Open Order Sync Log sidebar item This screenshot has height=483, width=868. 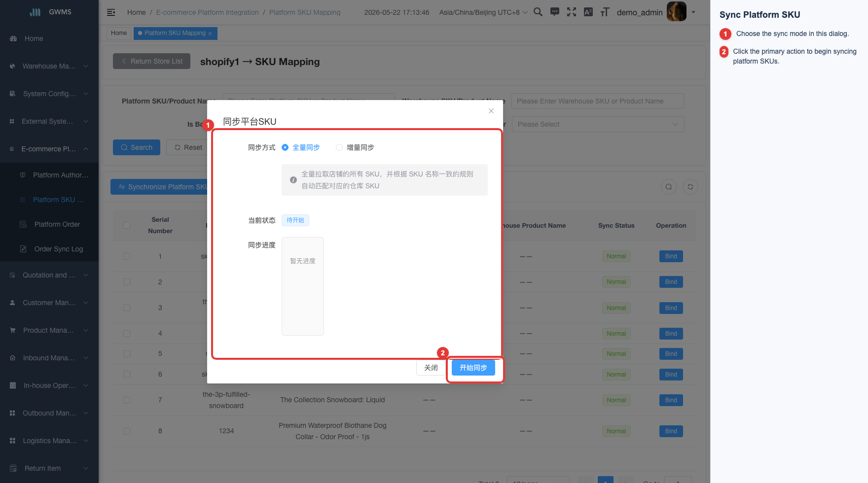[x=49, y=249]
